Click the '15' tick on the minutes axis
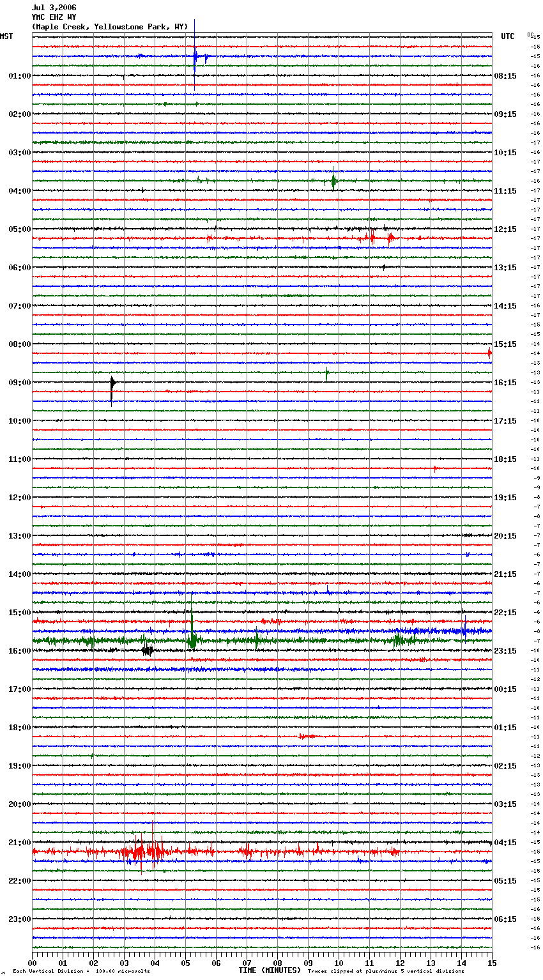Image resolution: width=543 pixels, height=980 pixels. [x=492, y=963]
